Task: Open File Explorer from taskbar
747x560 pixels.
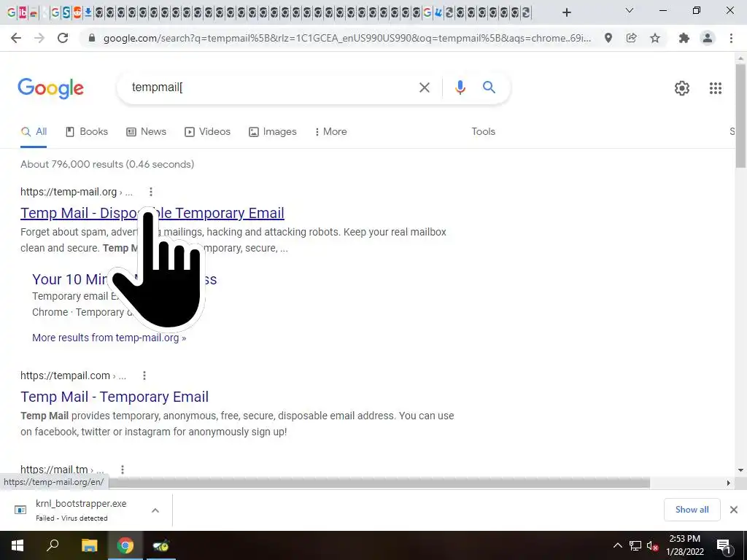Action: [89, 545]
